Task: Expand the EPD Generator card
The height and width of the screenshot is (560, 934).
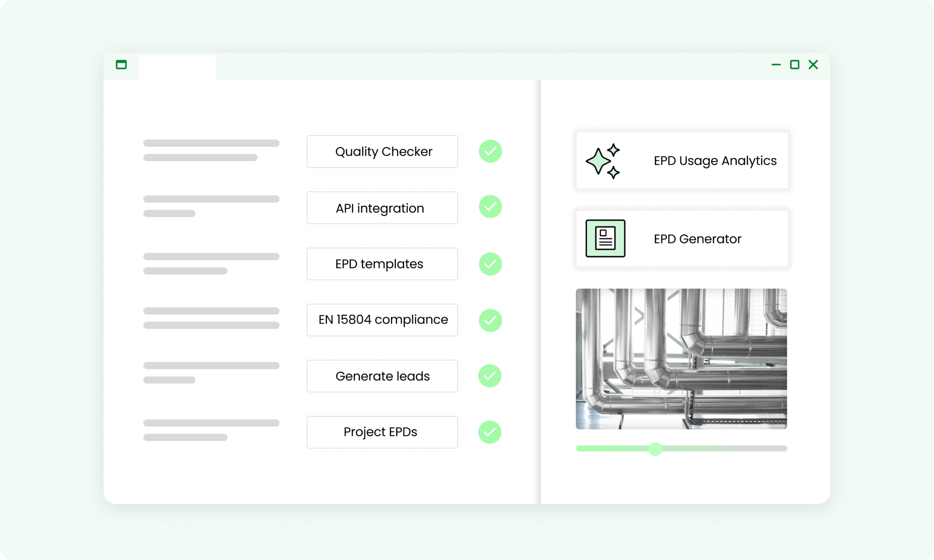Action: click(682, 238)
